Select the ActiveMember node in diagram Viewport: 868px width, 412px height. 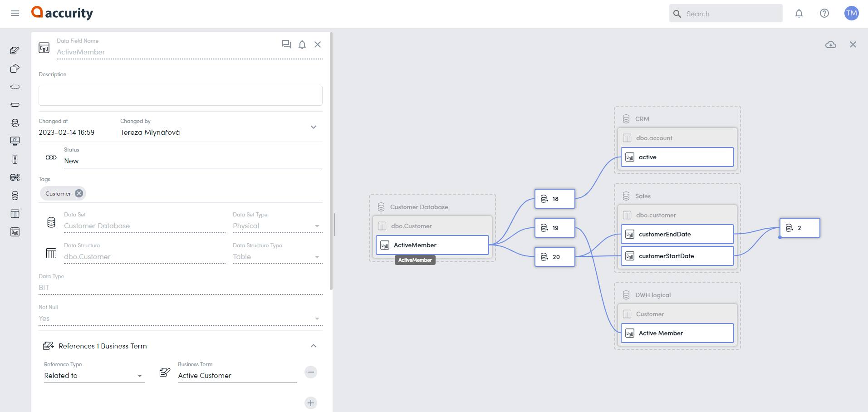point(432,245)
